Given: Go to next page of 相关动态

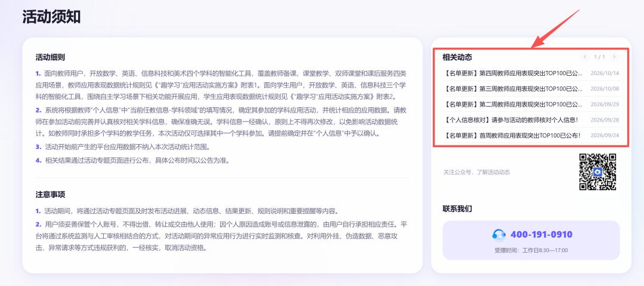Looking at the screenshot, I should (614, 57).
